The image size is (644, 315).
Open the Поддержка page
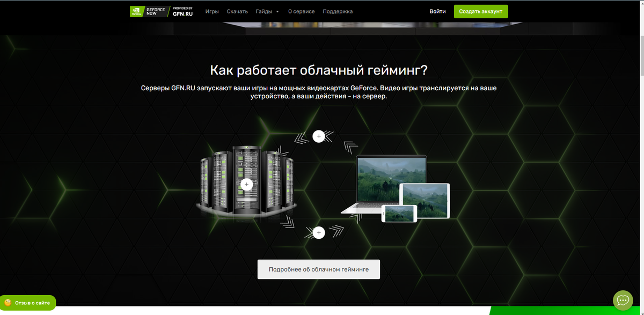(338, 11)
